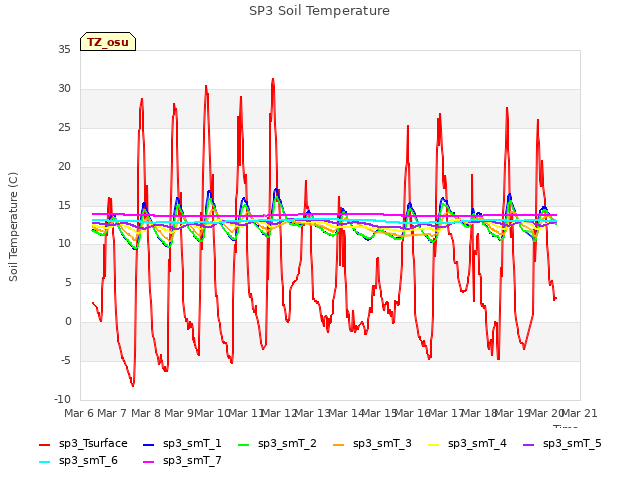Click the Mar 12 x-axis tick label
640x480 pixels.
pos(279,413)
